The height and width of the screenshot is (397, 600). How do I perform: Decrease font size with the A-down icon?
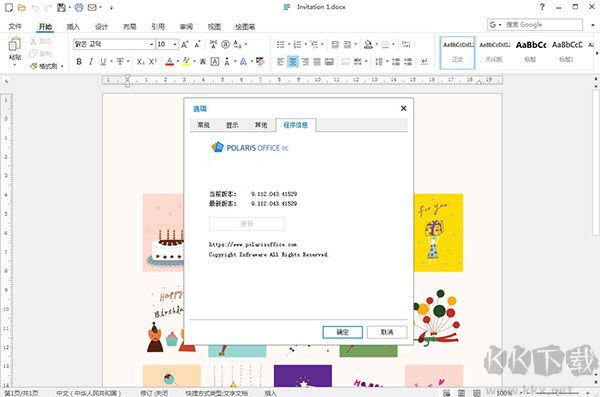[197, 44]
